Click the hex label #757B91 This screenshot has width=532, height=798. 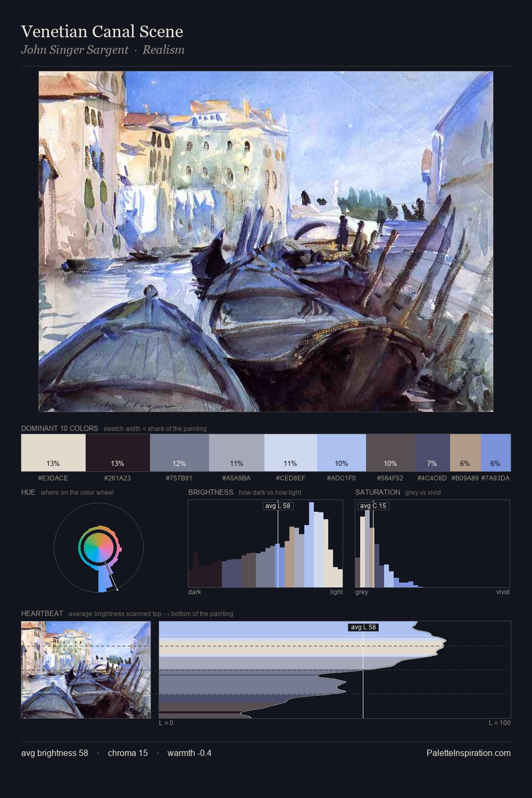(x=179, y=478)
